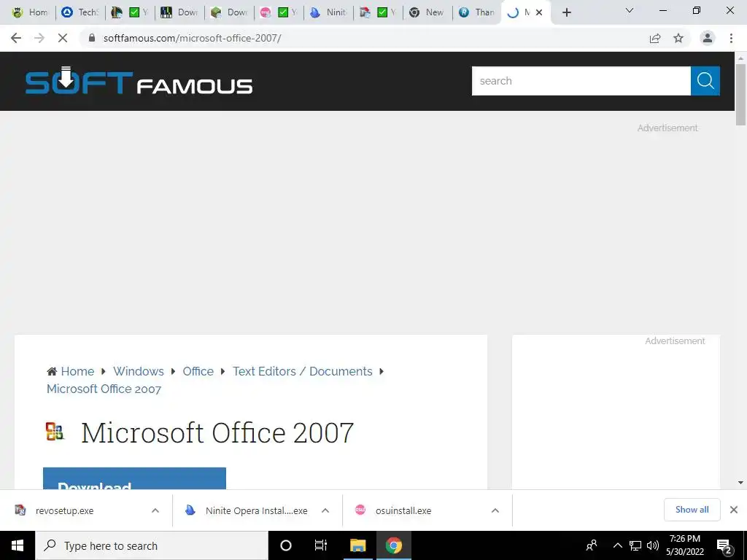Go back to the previous page
The height and width of the screenshot is (560, 747).
pos(16,38)
